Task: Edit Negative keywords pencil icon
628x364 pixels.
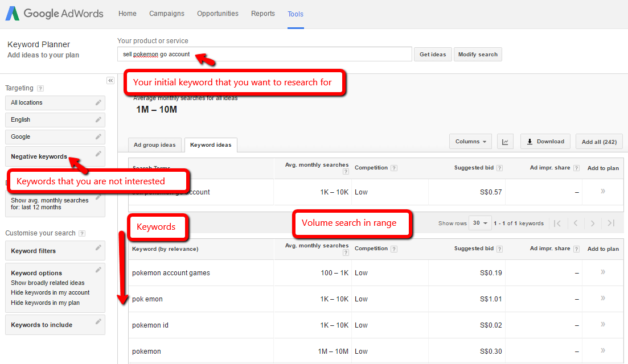Action: pyautogui.click(x=98, y=154)
